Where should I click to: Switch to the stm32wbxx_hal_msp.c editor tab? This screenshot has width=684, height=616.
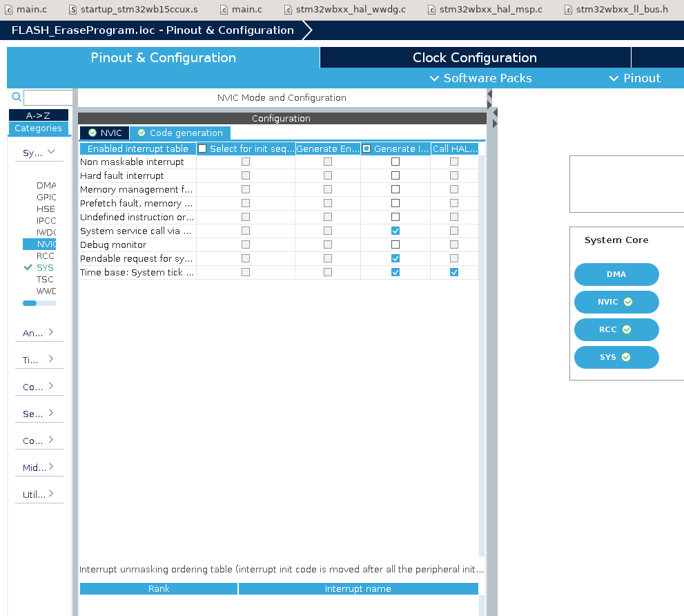click(x=485, y=9)
